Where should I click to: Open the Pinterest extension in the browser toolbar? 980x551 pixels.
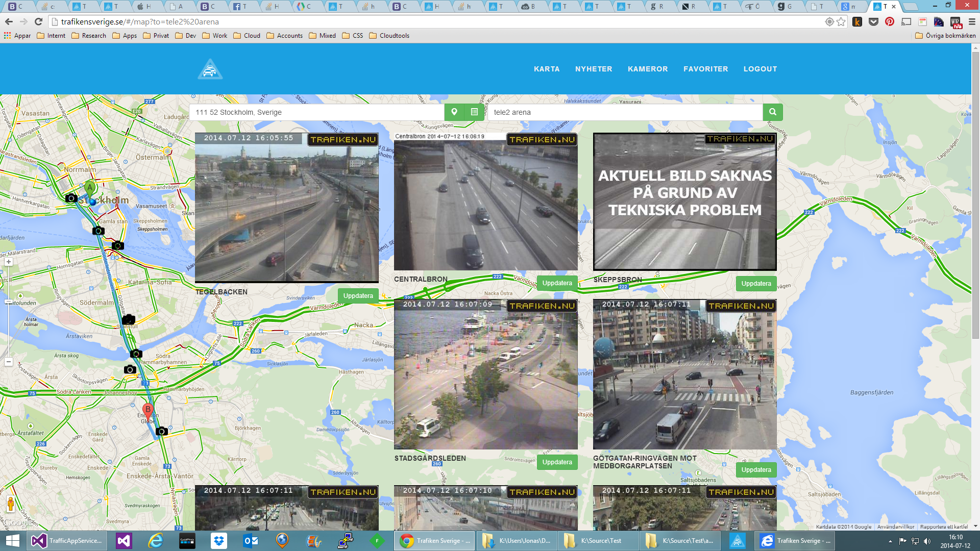pyautogui.click(x=890, y=21)
